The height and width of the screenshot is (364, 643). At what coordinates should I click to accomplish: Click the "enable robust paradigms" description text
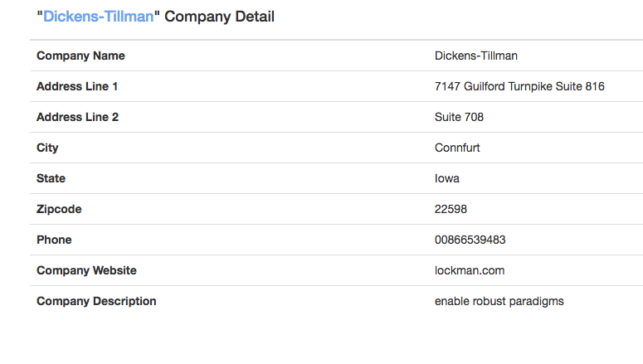(499, 301)
